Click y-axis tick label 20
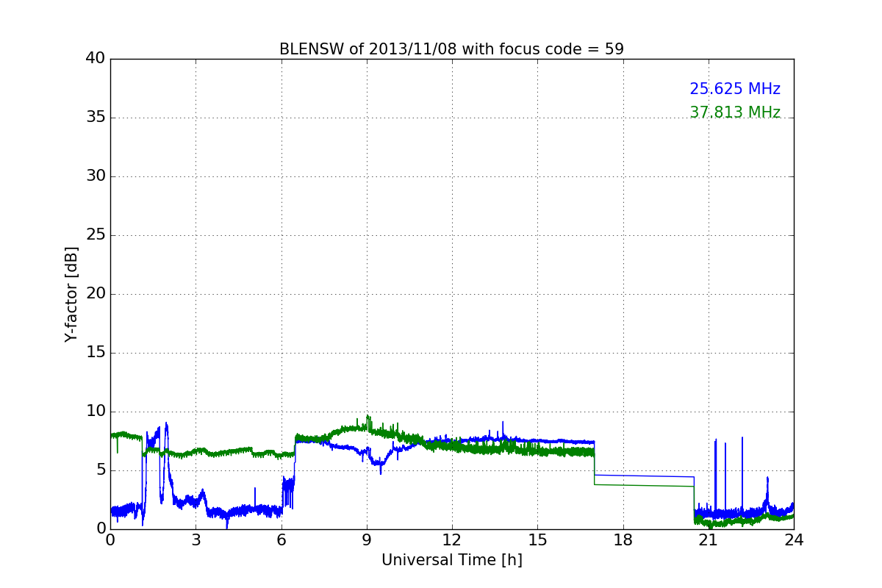This screenshot has height=588, width=882. point(96,294)
